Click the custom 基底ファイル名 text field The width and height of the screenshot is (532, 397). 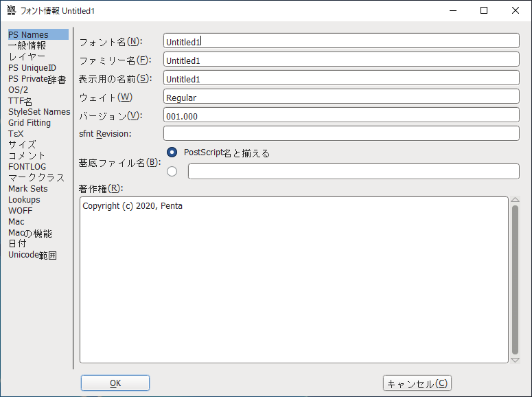[x=354, y=171]
